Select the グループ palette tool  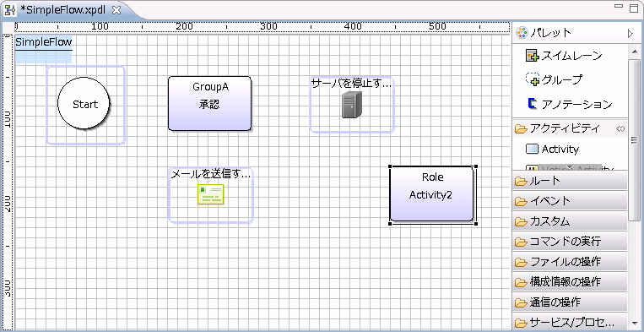tap(554, 79)
